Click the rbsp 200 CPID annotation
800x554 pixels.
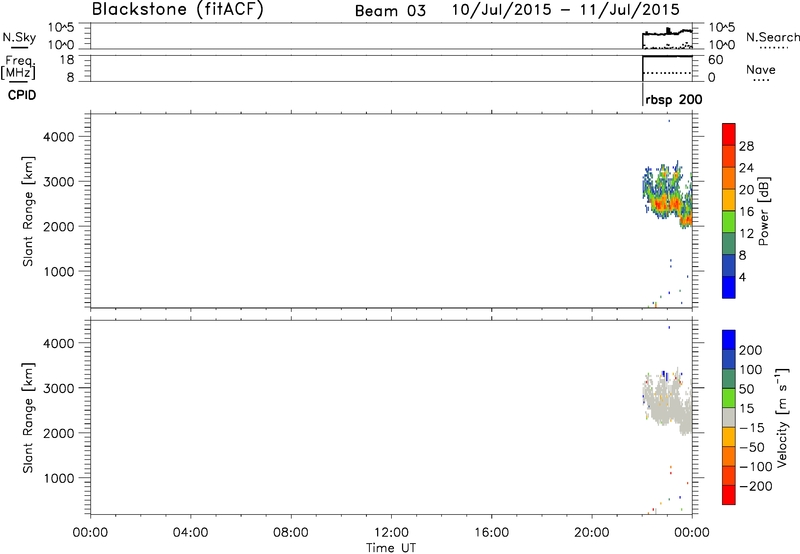click(x=673, y=100)
